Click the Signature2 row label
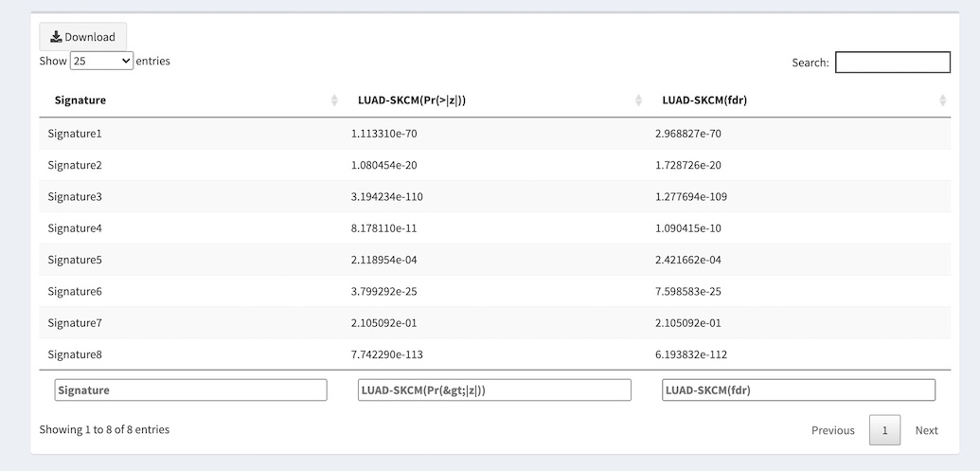 [75, 165]
